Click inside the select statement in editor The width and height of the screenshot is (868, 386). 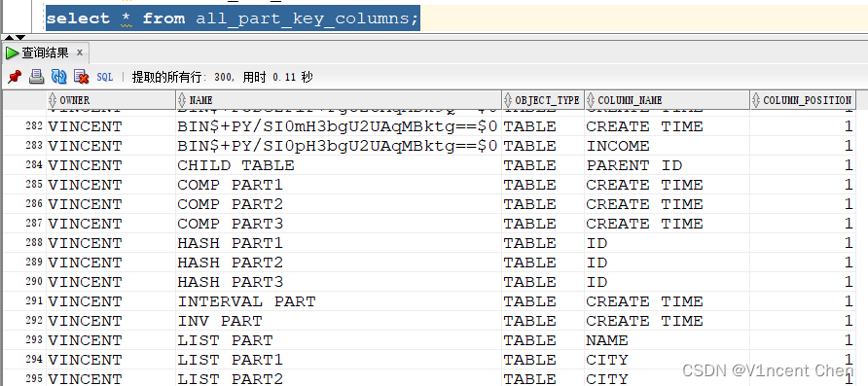tap(233, 18)
